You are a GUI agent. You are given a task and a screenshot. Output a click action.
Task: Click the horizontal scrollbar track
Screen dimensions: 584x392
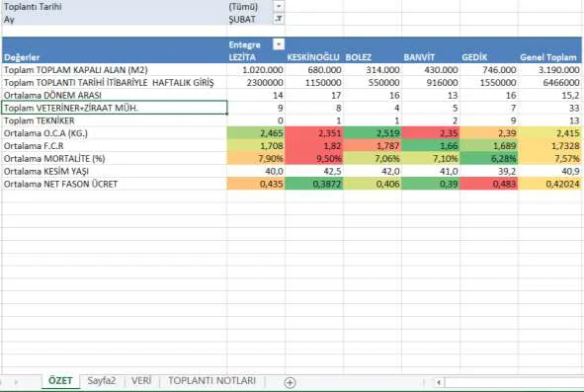(x=514, y=382)
